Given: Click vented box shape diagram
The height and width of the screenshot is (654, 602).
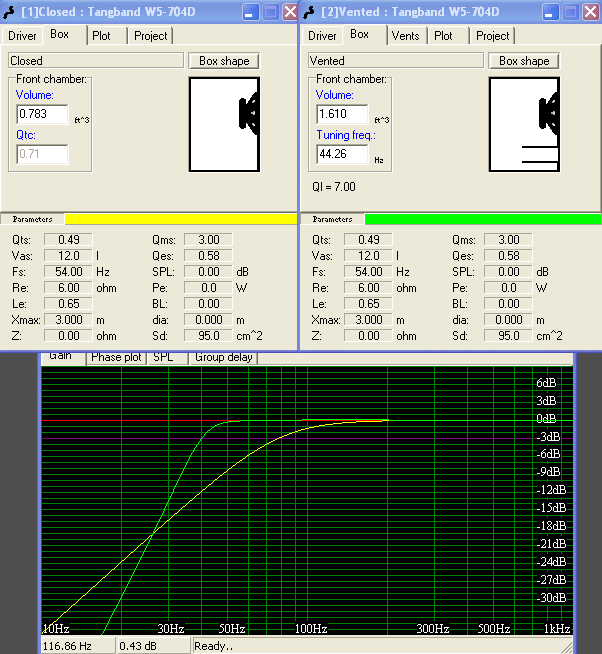Looking at the screenshot, I should click(x=524, y=124).
